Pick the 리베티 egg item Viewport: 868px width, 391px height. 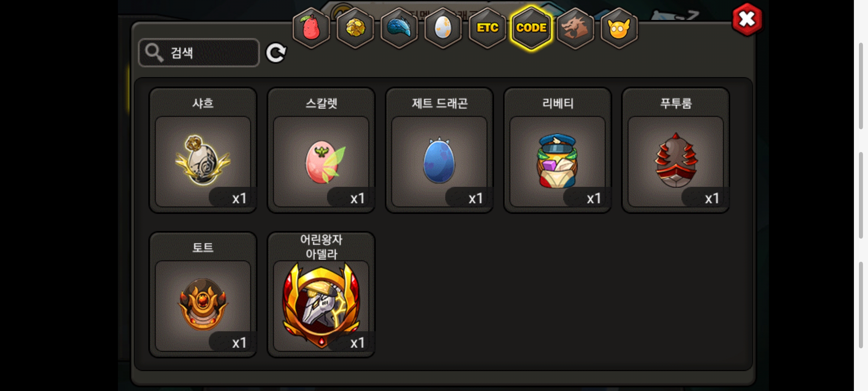(558, 150)
